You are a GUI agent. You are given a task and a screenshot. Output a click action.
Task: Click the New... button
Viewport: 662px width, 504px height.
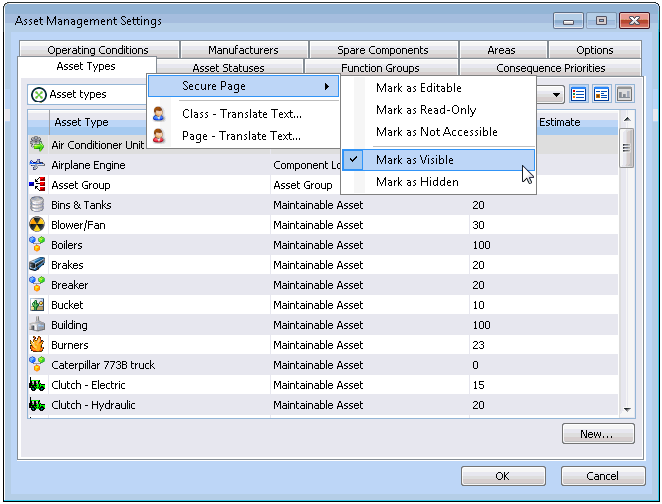[598, 434]
